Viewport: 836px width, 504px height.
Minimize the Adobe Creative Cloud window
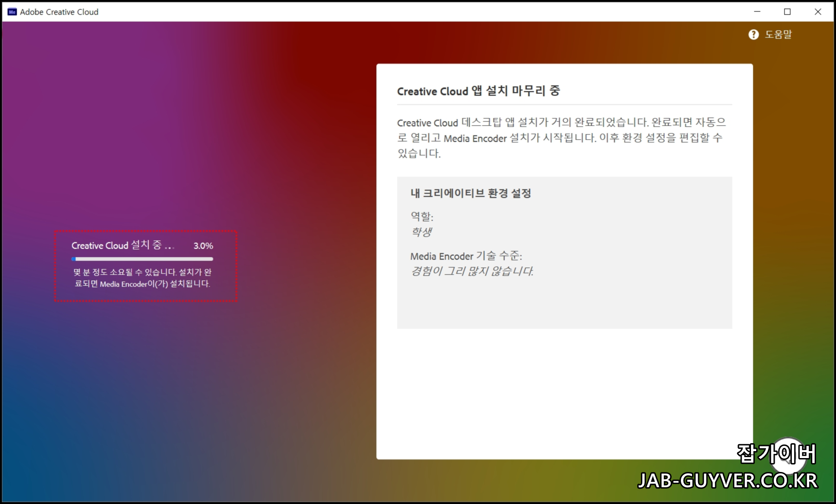click(x=757, y=12)
